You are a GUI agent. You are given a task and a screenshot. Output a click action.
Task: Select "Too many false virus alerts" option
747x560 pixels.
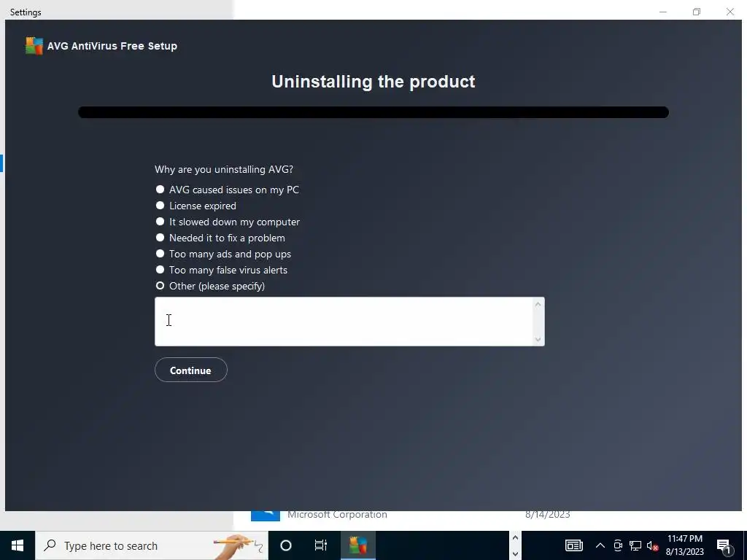pyautogui.click(x=160, y=270)
